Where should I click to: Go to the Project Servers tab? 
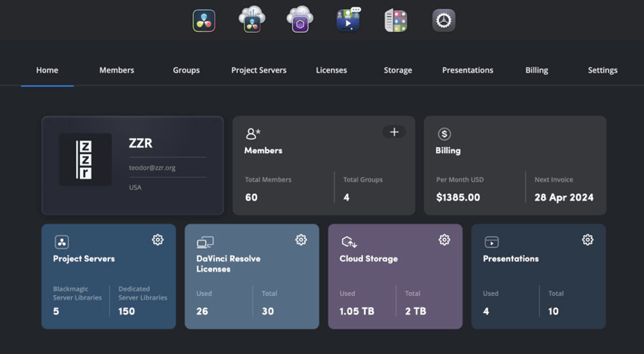(x=258, y=70)
